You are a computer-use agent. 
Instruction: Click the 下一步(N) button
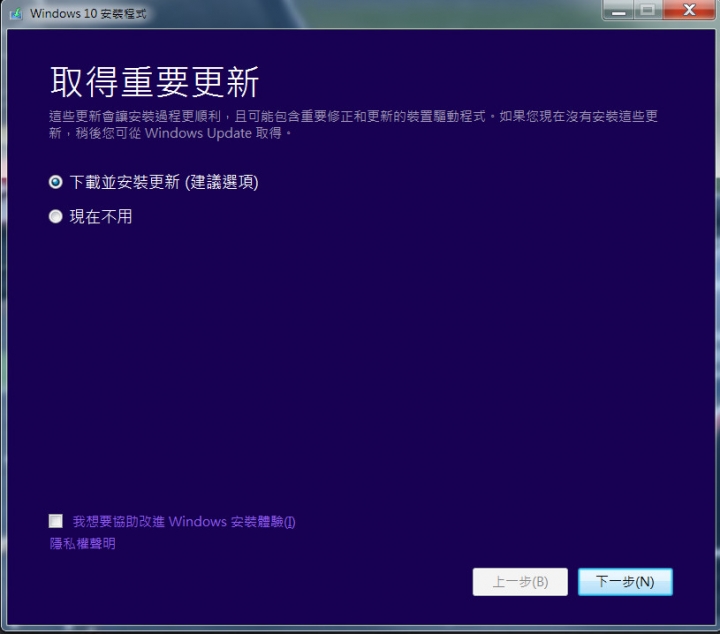pyautogui.click(x=625, y=582)
